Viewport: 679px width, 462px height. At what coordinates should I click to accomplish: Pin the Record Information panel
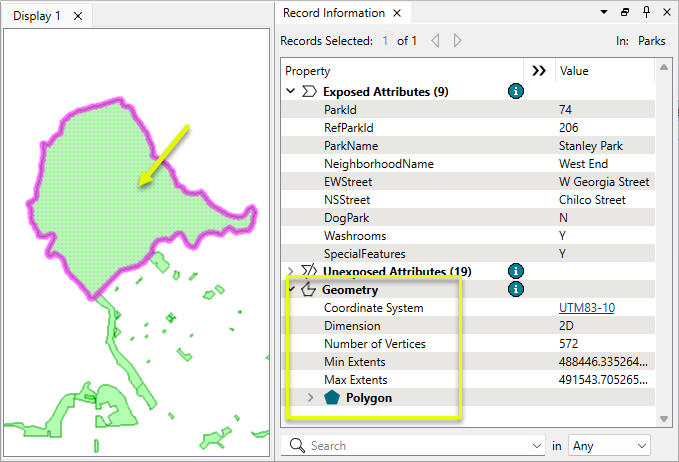646,13
